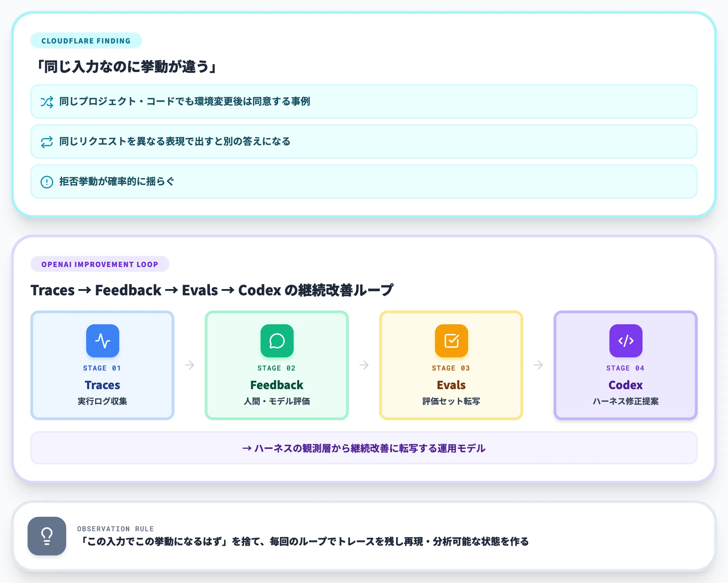The width and height of the screenshot is (728, 583).
Task: Click the OPENAI IMPROVEMENT LOOP badge
Action: (x=100, y=264)
